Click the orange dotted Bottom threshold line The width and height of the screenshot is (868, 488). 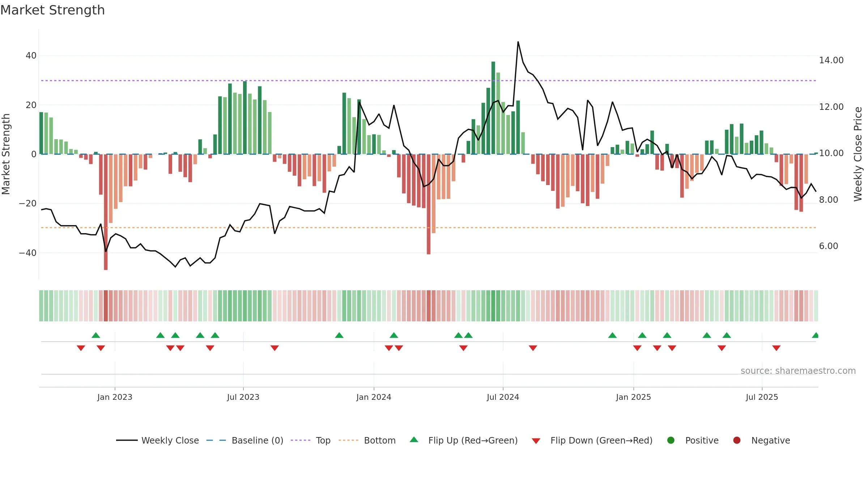tap(429, 228)
